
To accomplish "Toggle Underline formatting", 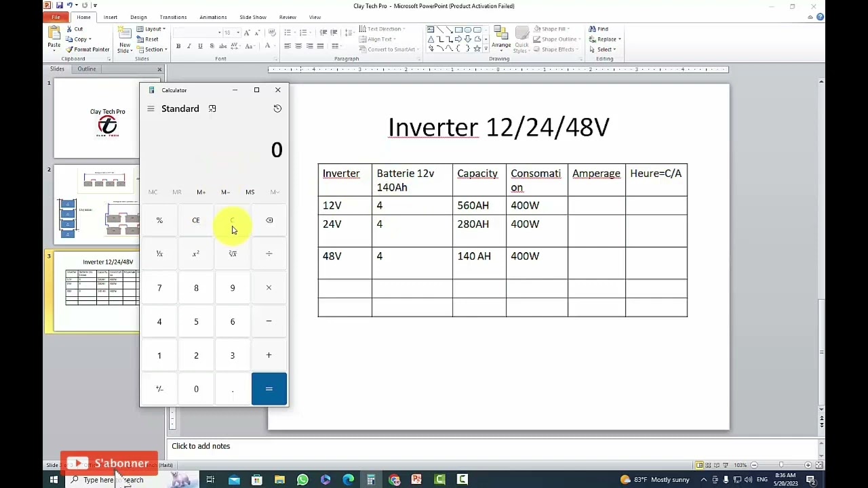I will [x=200, y=46].
